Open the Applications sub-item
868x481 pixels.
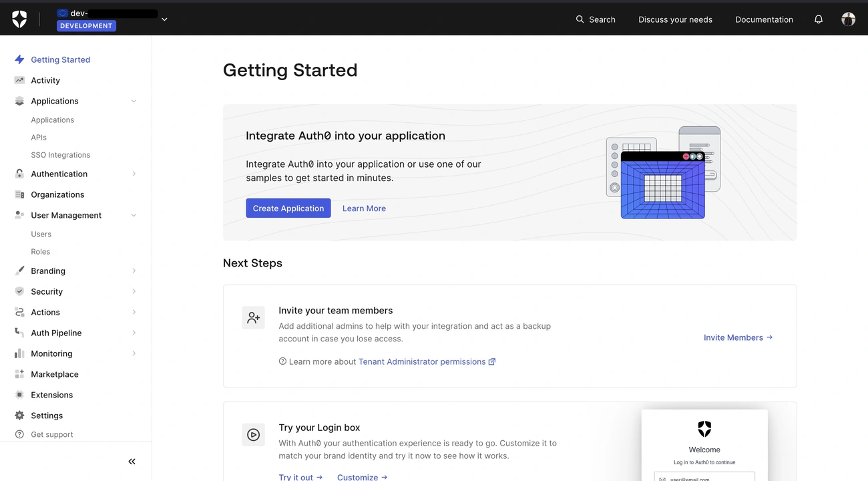point(52,120)
